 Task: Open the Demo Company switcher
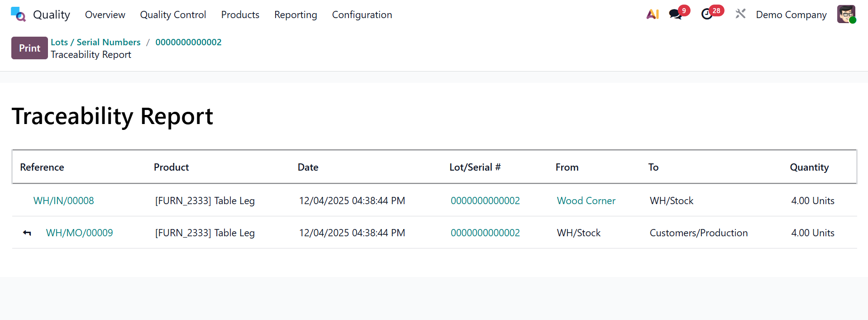click(791, 14)
